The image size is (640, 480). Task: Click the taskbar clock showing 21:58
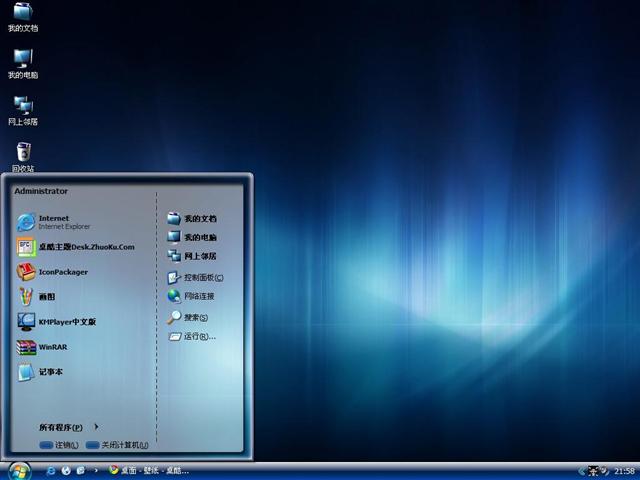[x=624, y=470]
